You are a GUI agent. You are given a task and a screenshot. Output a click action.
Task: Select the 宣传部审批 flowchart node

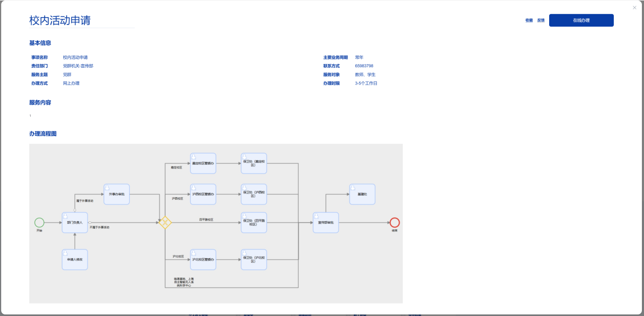pyautogui.click(x=326, y=223)
